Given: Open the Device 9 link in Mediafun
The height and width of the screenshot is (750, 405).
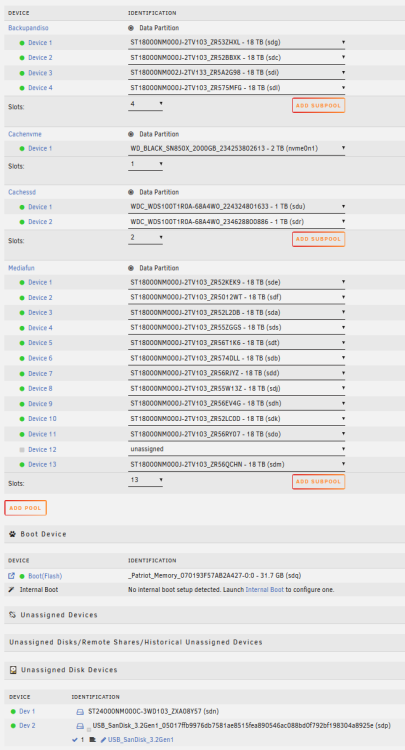Looking at the screenshot, I should coord(40,404).
